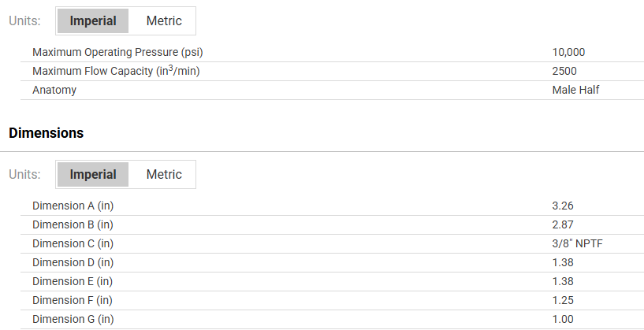Switch Dimensions units to Metric

(164, 175)
